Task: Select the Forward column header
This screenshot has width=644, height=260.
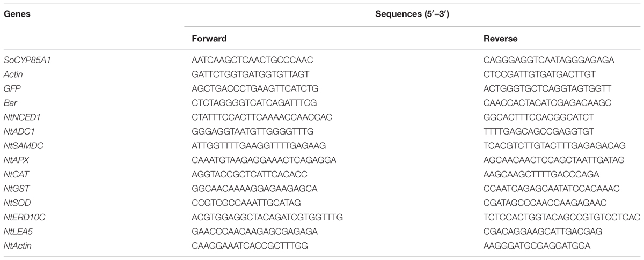Action: pos(209,39)
